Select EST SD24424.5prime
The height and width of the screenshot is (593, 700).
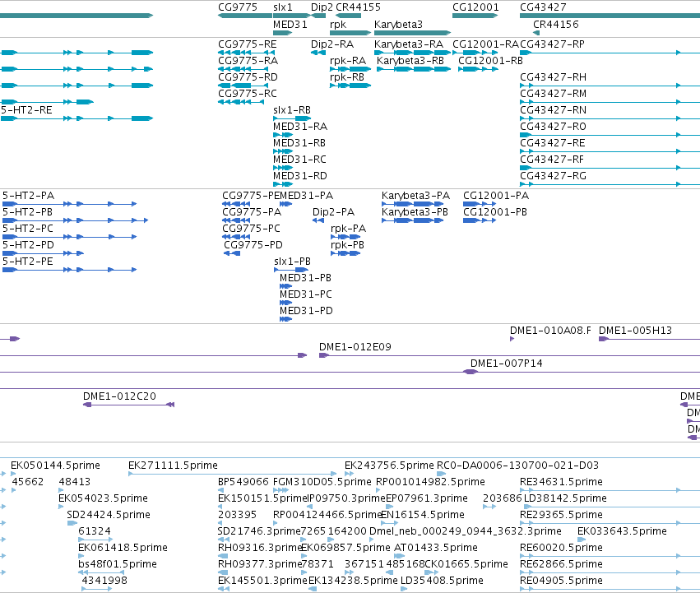109,515
